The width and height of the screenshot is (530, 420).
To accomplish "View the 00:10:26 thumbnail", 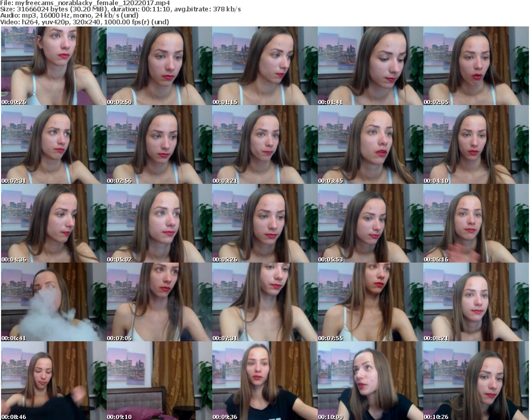I will [x=476, y=381].
